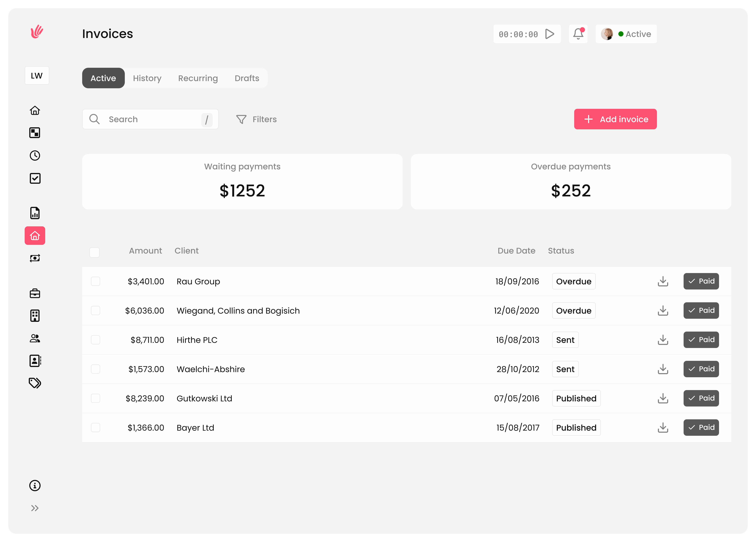Open the clock time tracking sidebar icon

coord(35,156)
